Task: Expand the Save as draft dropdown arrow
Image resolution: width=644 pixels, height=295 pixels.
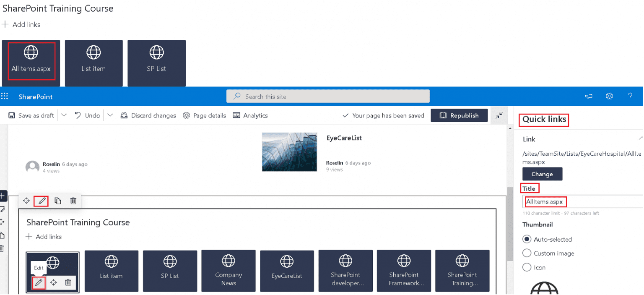Action: 64,115
